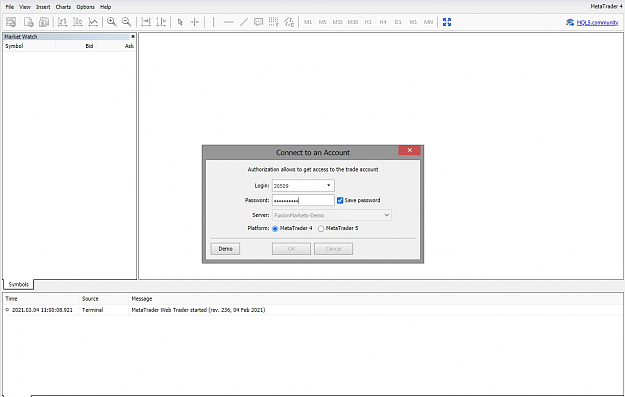Click the New Order toolbar icon
The width and height of the screenshot is (625, 397).
28,22
